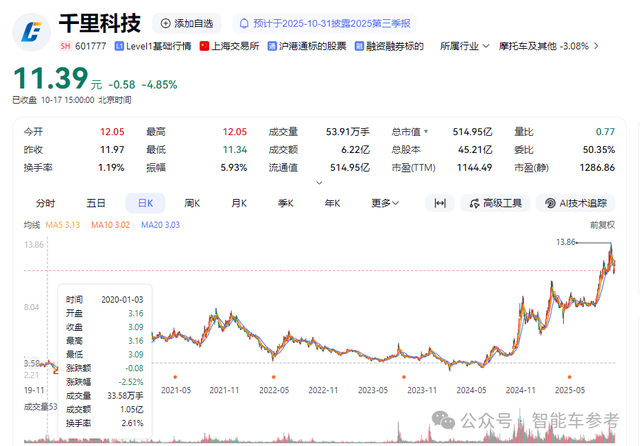
Task: Select the 月K chart tab
Action: (239, 203)
